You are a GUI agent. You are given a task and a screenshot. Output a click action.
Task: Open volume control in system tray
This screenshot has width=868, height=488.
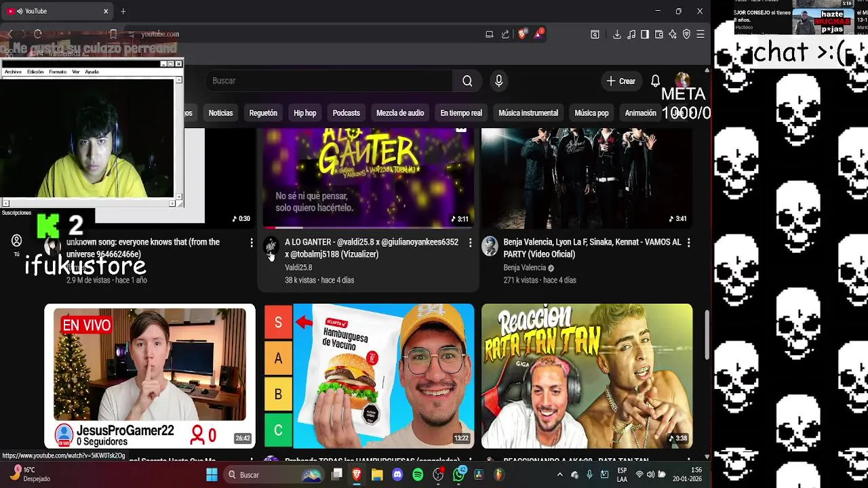click(x=651, y=474)
